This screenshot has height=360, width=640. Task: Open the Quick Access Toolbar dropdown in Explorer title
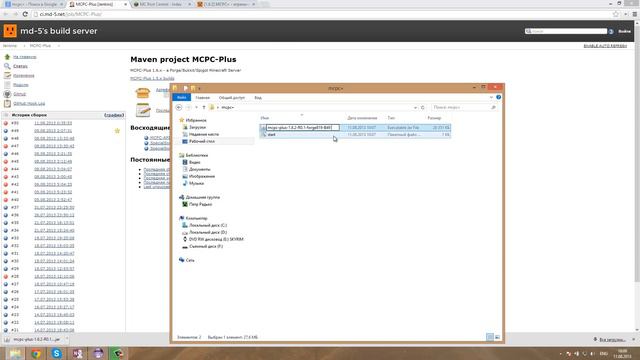(x=200, y=88)
